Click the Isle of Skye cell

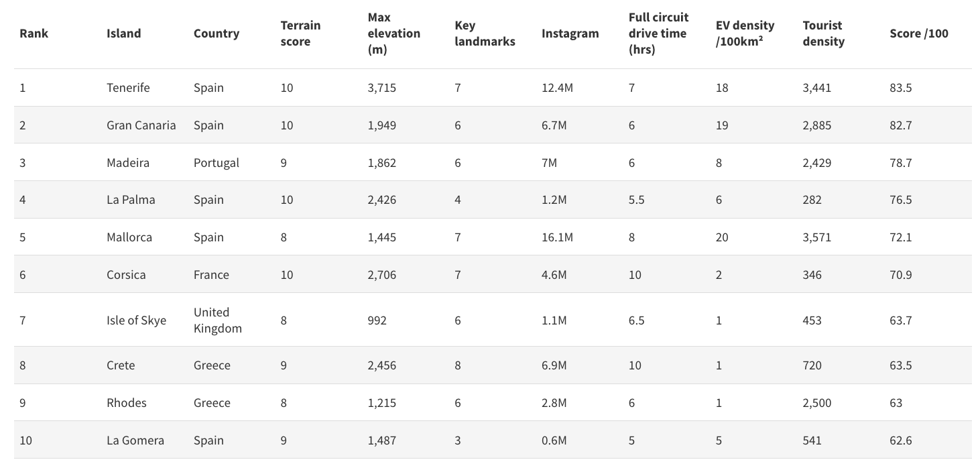coord(136,320)
